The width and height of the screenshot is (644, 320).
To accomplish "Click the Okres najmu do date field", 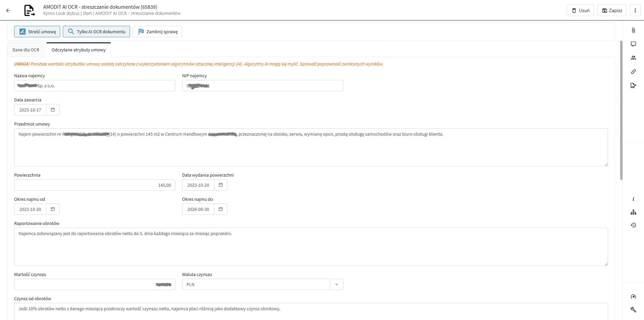I will pos(198,209).
